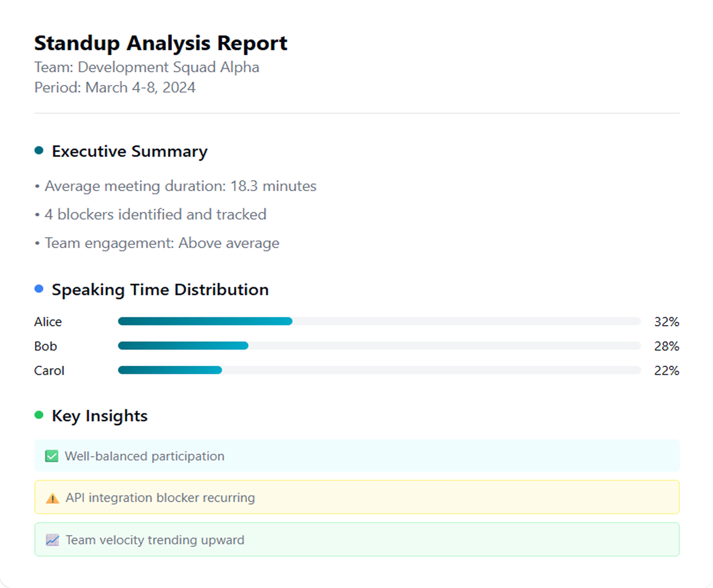Click the Team engagement: Above average line
The image size is (713, 588).
pos(157,243)
